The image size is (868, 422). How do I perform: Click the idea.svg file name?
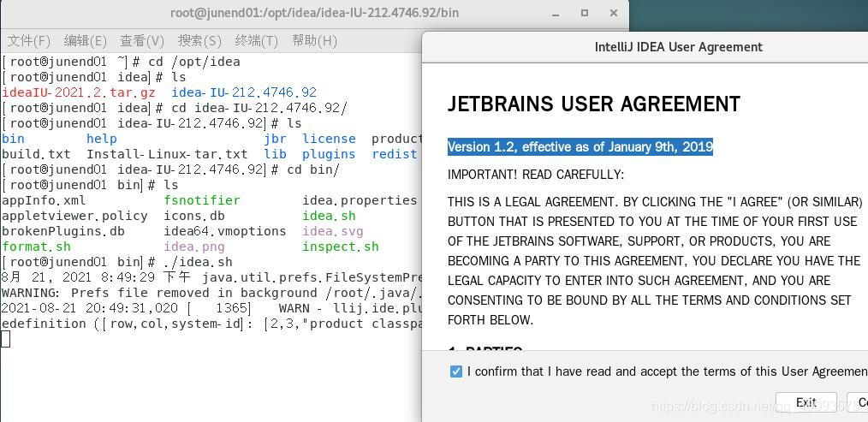(333, 231)
